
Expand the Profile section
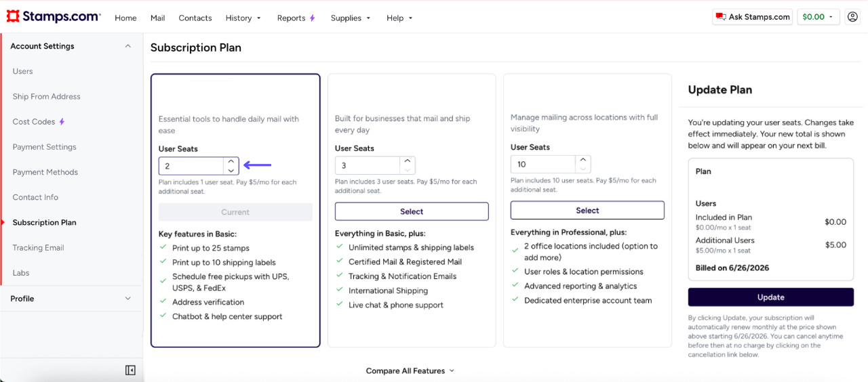(x=128, y=299)
